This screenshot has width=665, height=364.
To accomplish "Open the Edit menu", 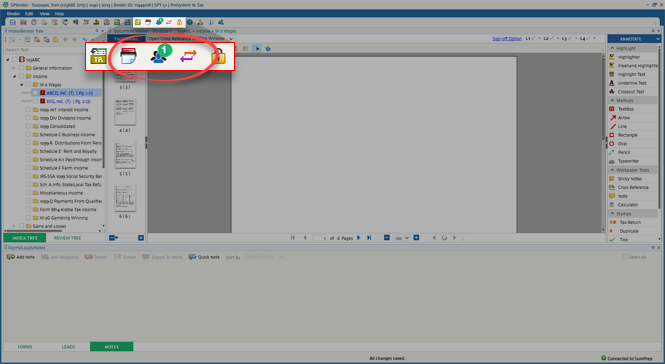I will 29,14.
